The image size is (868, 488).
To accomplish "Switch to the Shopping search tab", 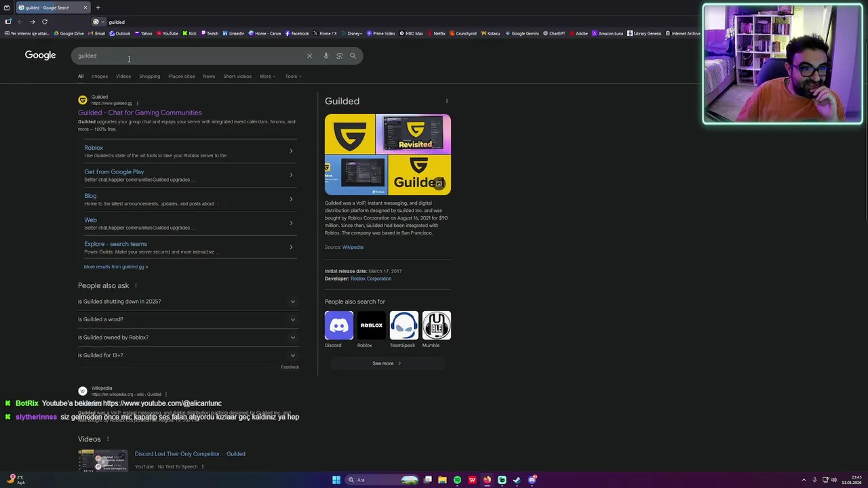I will 150,76.
